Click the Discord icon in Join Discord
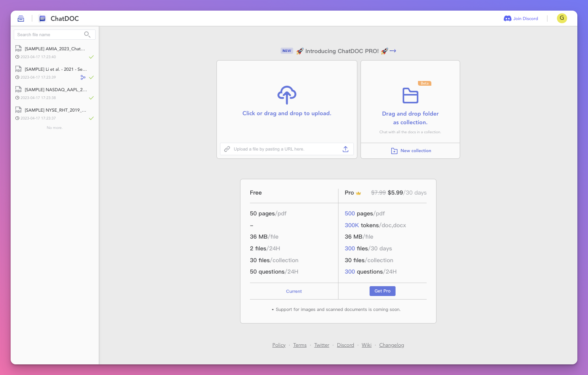The width and height of the screenshot is (588, 375). (507, 18)
